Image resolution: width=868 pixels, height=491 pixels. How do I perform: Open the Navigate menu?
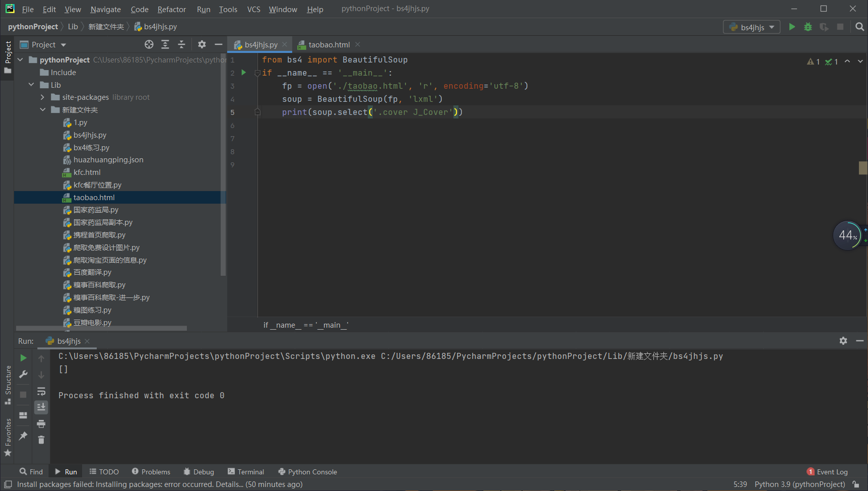point(106,9)
